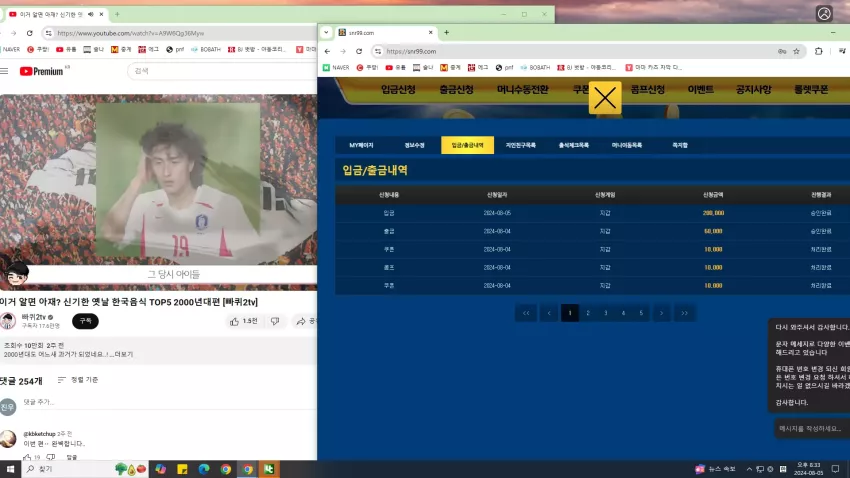
Task: Open the Windows Start menu
Action: [x=10, y=469]
